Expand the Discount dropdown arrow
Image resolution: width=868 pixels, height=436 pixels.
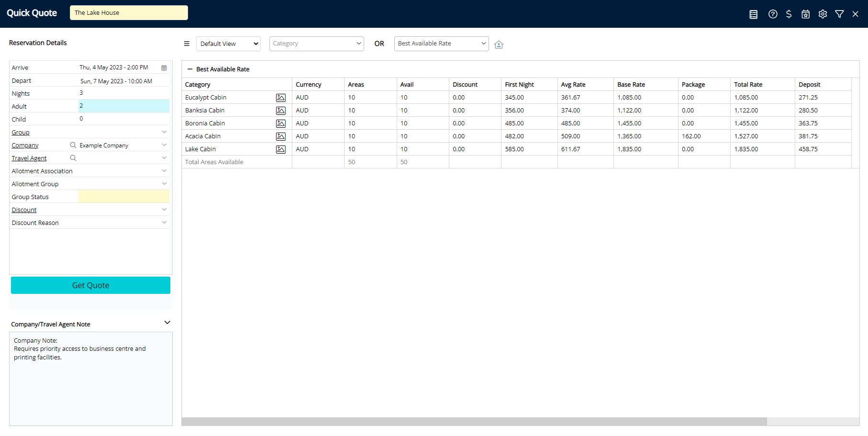tap(164, 210)
